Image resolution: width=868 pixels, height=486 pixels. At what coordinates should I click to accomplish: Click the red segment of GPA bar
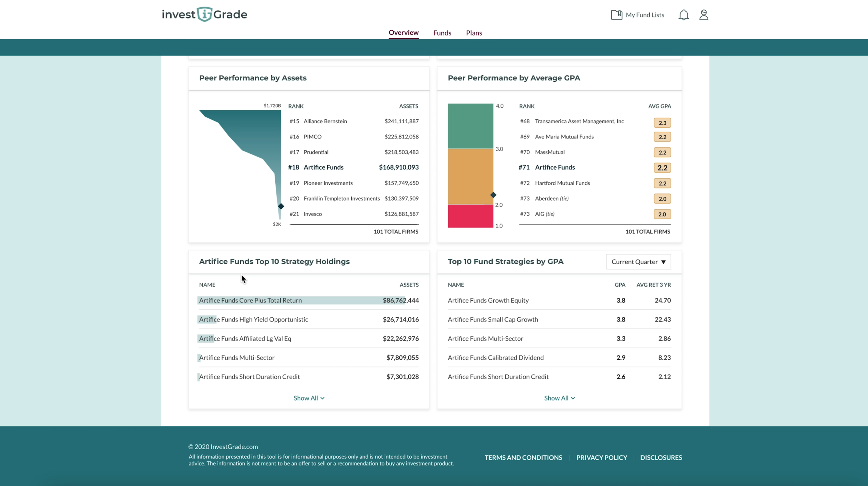click(x=470, y=216)
